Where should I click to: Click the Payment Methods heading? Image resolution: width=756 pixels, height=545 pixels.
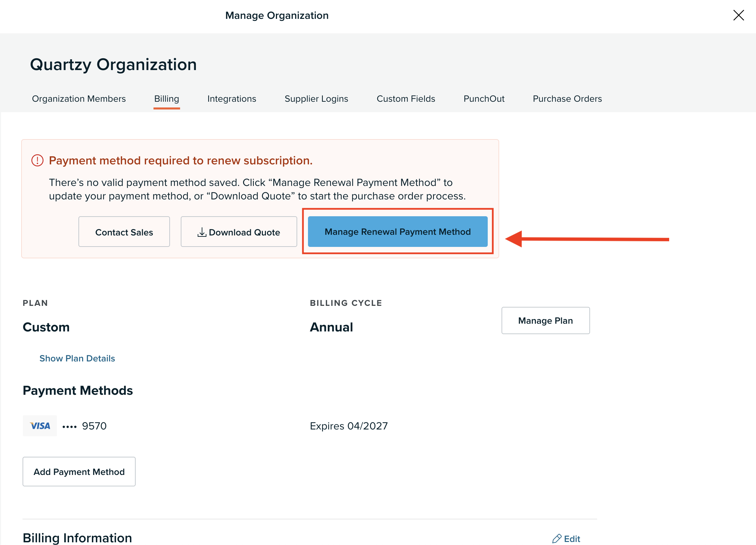tap(78, 390)
